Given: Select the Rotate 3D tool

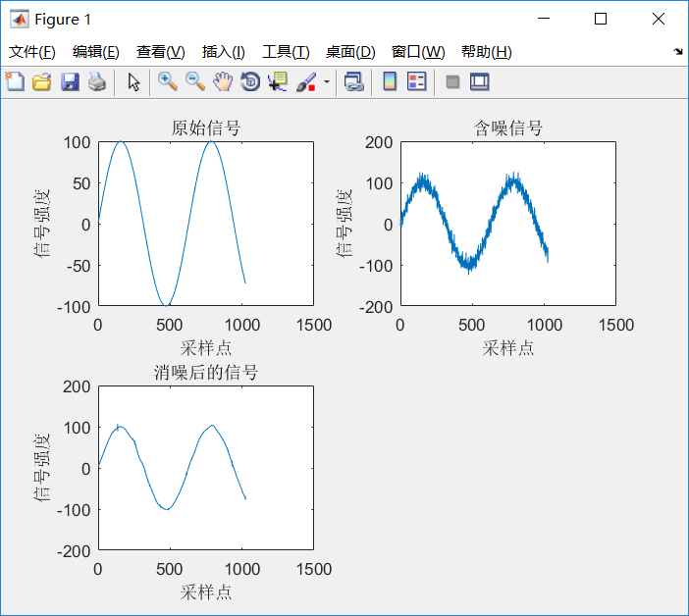Looking at the screenshot, I should tap(250, 82).
